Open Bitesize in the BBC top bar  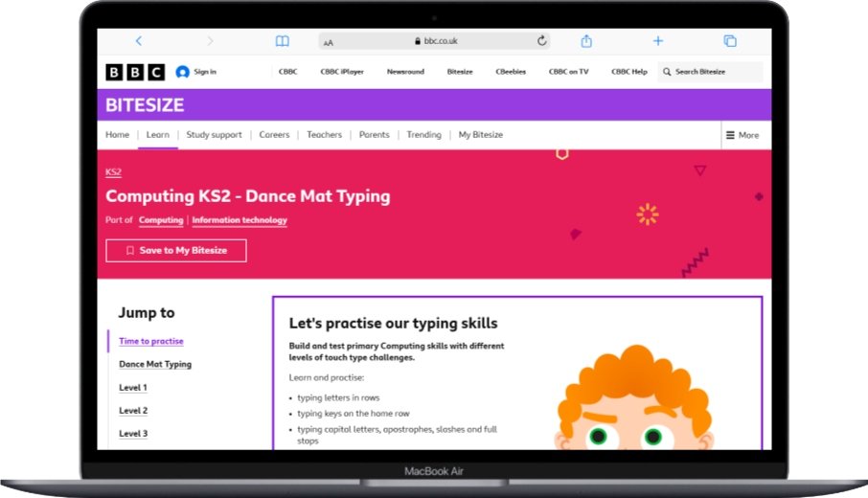460,72
